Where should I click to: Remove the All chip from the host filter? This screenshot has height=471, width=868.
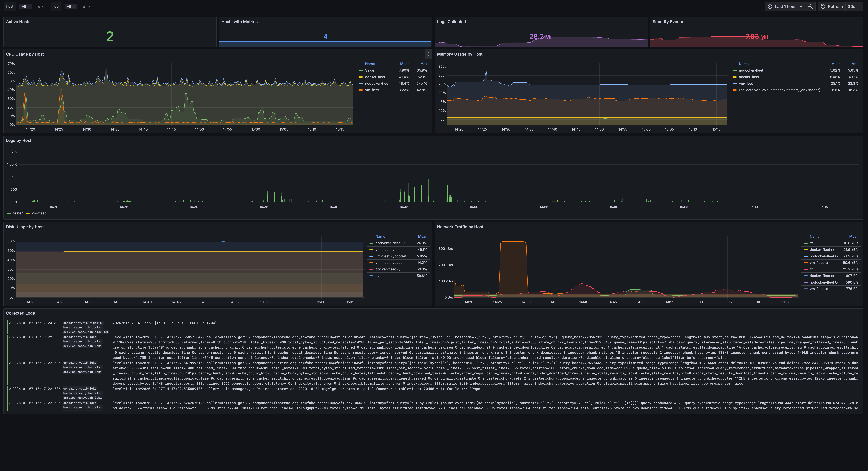click(x=29, y=6)
